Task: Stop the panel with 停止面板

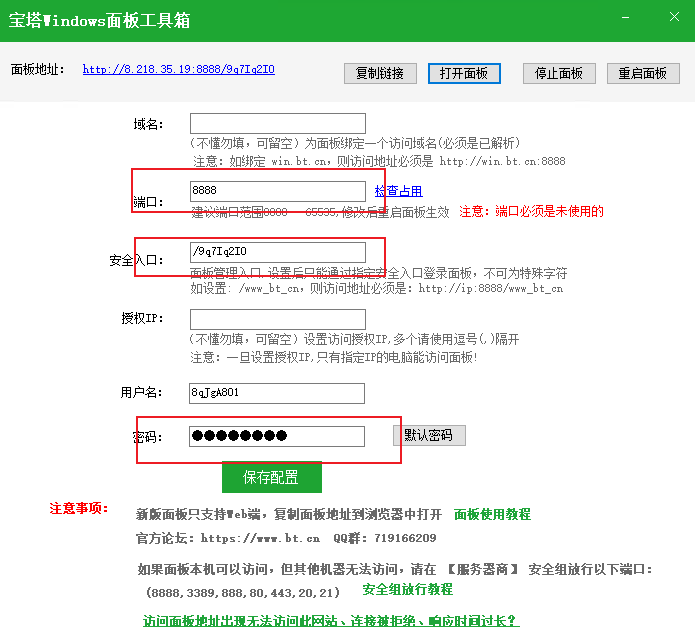Action: (559, 73)
